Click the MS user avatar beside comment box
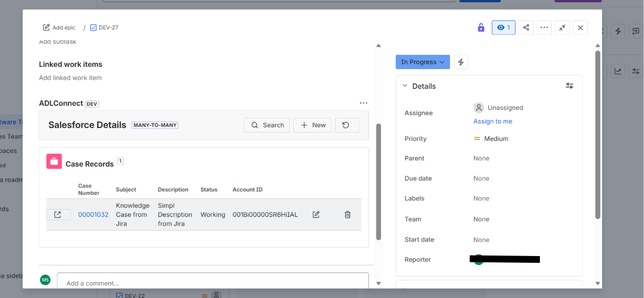This screenshot has height=298, width=644. point(45,280)
